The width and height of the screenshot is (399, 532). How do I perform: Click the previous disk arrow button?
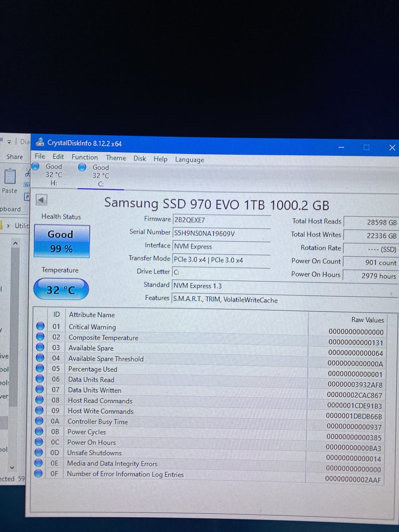point(41,200)
